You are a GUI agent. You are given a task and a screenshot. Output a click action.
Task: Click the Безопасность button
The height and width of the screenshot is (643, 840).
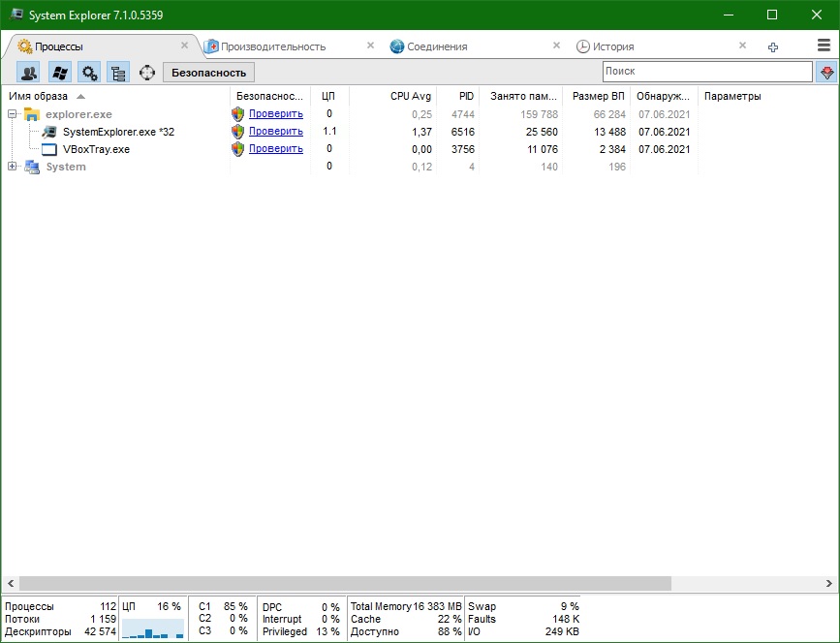pos(208,73)
